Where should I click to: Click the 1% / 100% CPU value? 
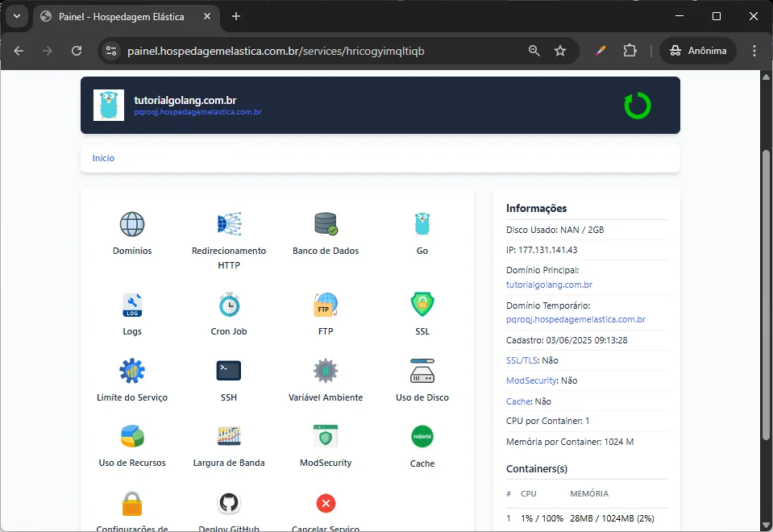[x=542, y=518]
